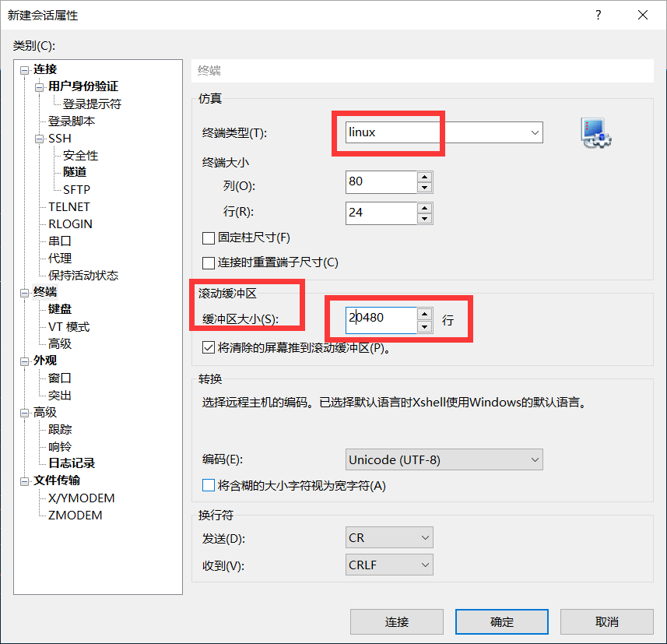
Task: Select 日志记录 in the tree
Action: click(x=72, y=463)
